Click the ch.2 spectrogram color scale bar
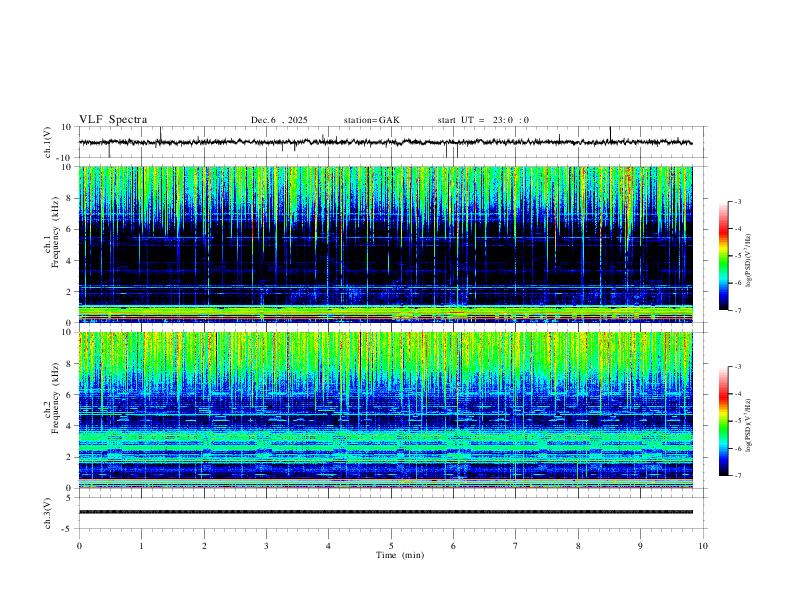The width and height of the screenshot is (792, 612). pyautogui.click(x=723, y=421)
